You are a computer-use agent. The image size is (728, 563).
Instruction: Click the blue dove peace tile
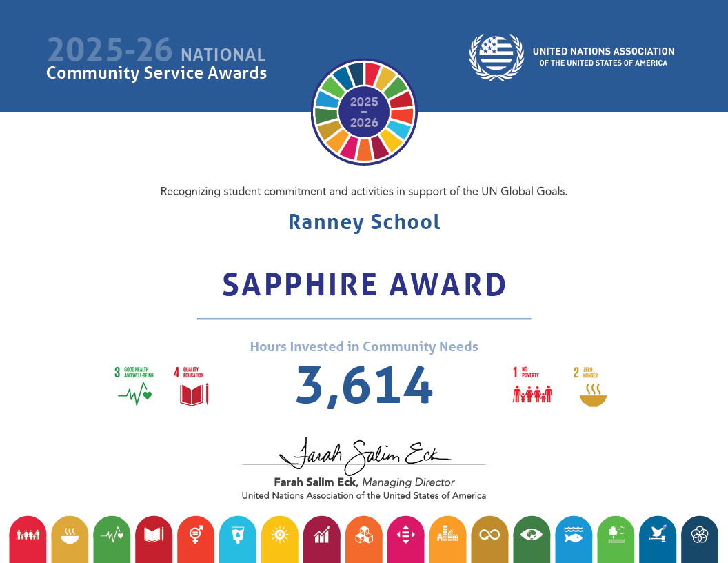pyautogui.click(x=658, y=540)
